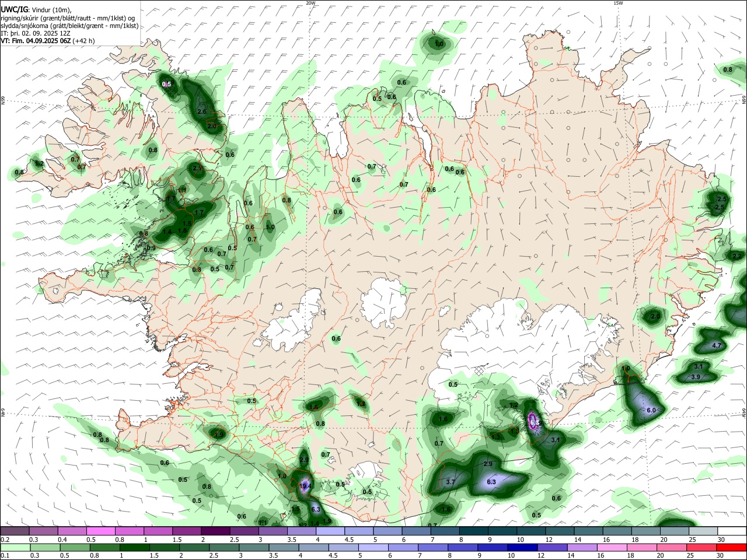747x560 pixels.
Task: Pick the periwinkle 4–4.5 snow scale swatch
Action: (329, 531)
